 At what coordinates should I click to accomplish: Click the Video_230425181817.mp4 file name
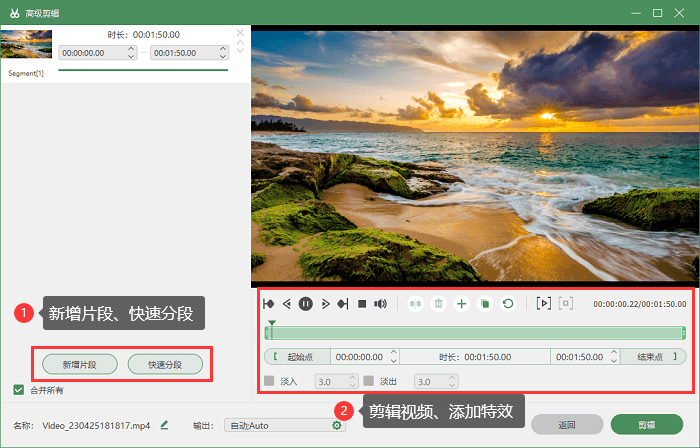96,425
